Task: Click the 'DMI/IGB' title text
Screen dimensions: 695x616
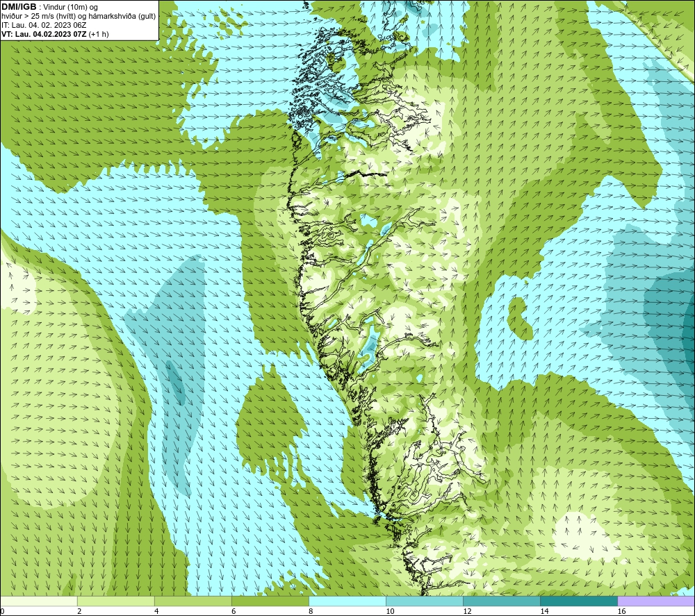Action: (x=19, y=7)
